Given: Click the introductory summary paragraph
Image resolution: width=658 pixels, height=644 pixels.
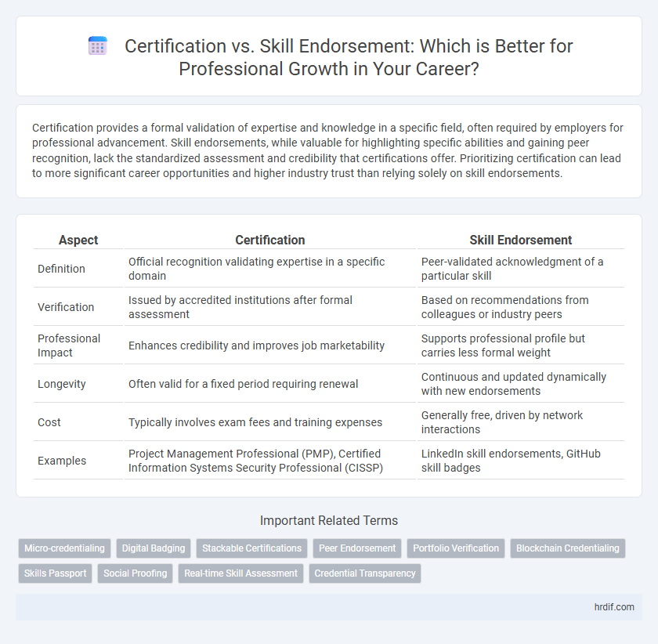Looking at the screenshot, I should [x=328, y=150].
